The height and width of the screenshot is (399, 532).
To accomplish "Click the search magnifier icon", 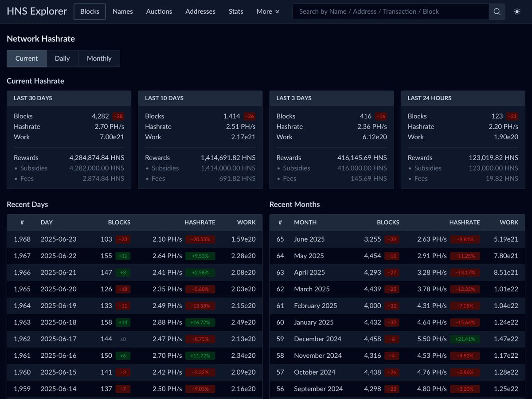I will pyautogui.click(x=497, y=12).
